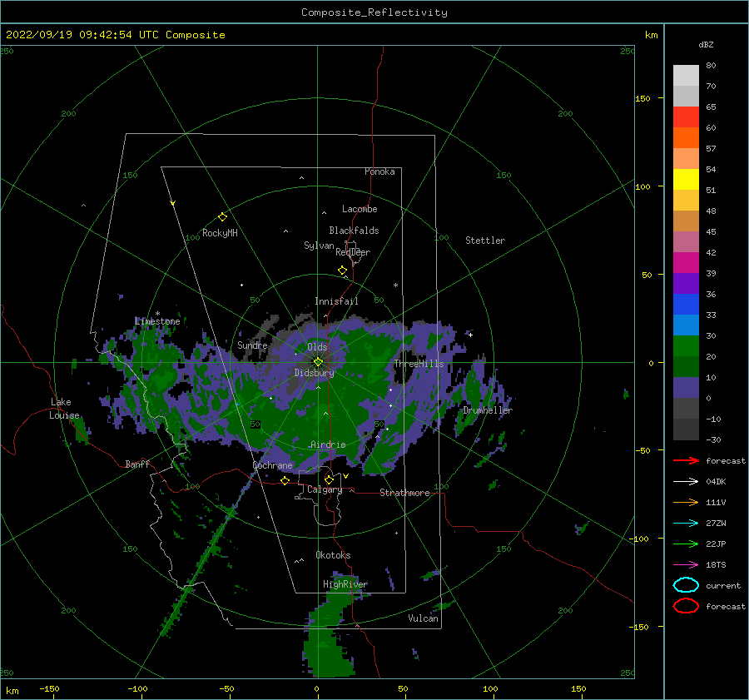
Task: Select the white 04DK arrow icon
Action: pyautogui.click(x=686, y=482)
